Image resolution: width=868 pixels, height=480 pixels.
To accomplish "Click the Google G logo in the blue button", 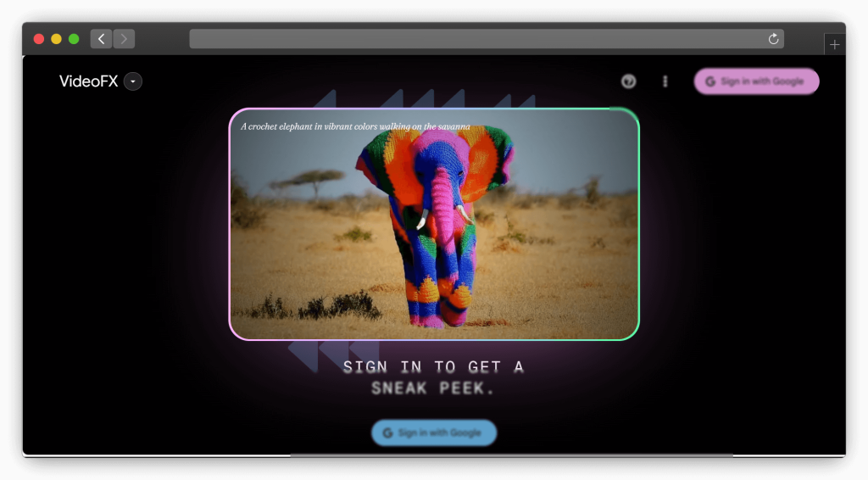I will coord(387,433).
